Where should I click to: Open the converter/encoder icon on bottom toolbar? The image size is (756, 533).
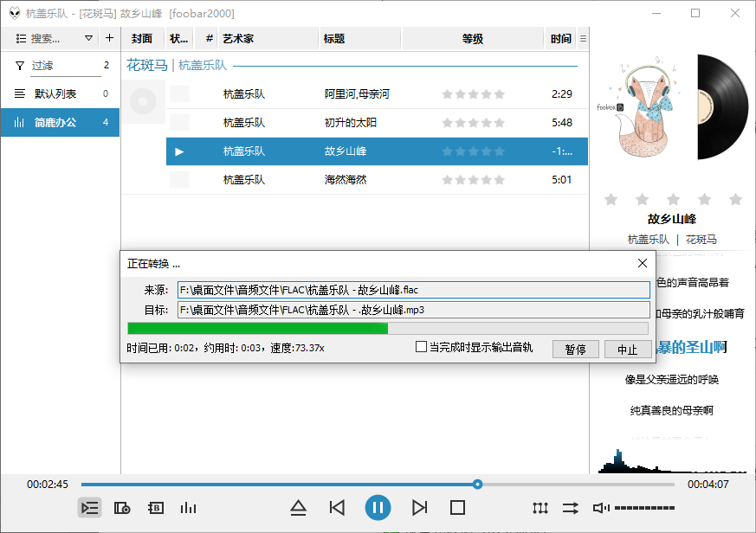[x=156, y=508]
